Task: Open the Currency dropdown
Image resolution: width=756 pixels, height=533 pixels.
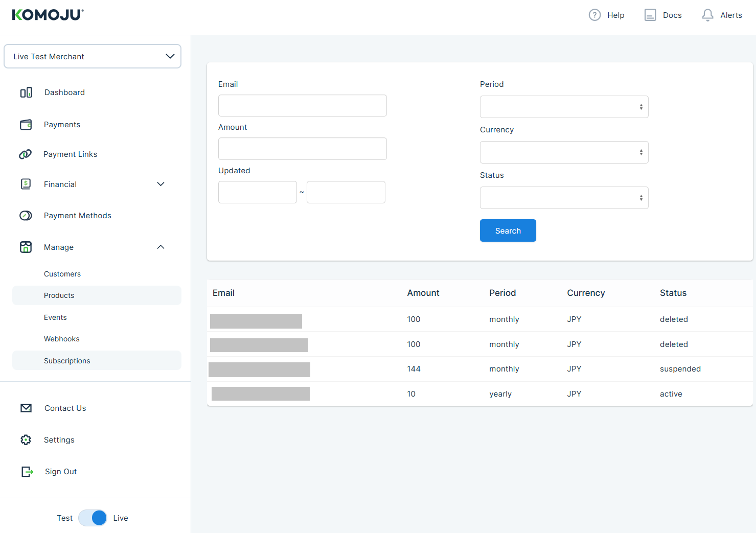Action: (x=564, y=152)
